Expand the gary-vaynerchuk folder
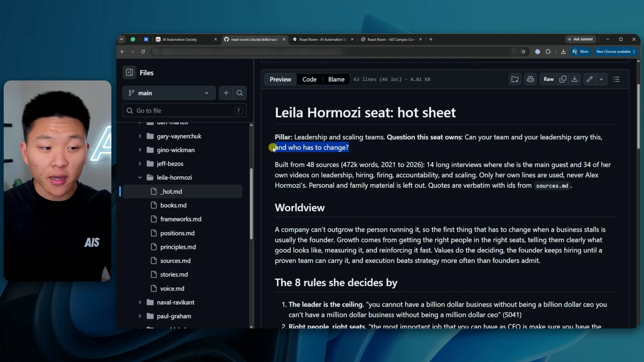 pyautogui.click(x=140, y=136)
